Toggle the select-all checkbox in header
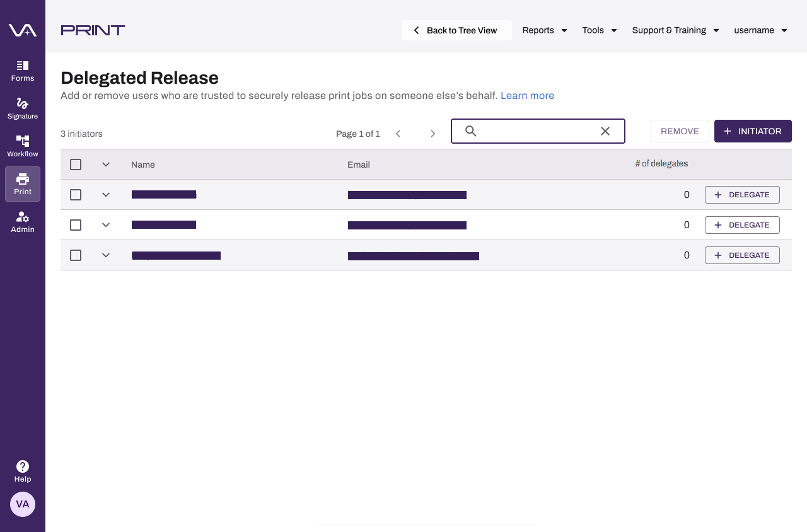 [x=76, y=165]
